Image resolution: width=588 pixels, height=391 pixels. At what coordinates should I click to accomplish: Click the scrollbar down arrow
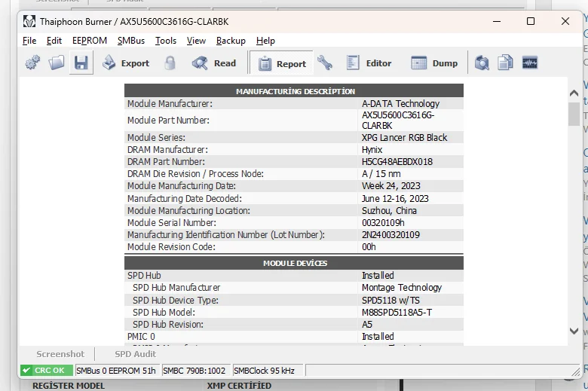tap(574, 331)
